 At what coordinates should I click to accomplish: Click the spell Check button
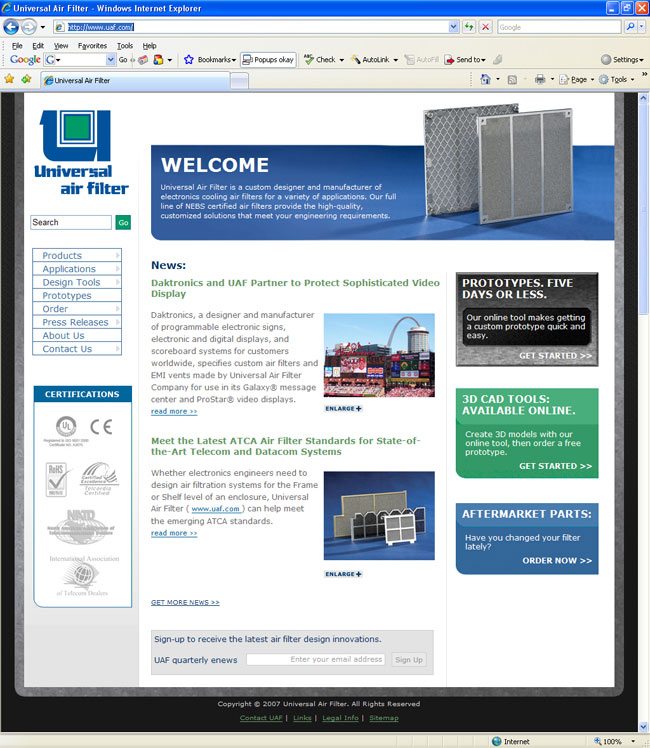320,60
